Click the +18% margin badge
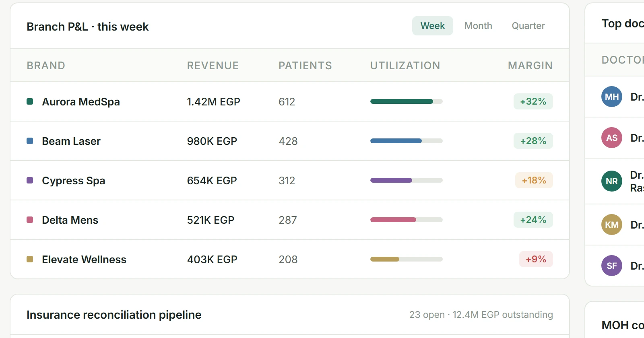Screen dimensions: 644x338 [534, 180]
